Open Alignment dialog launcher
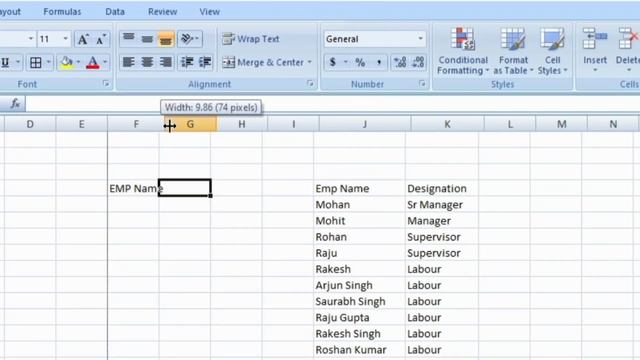 pos(310,84)
